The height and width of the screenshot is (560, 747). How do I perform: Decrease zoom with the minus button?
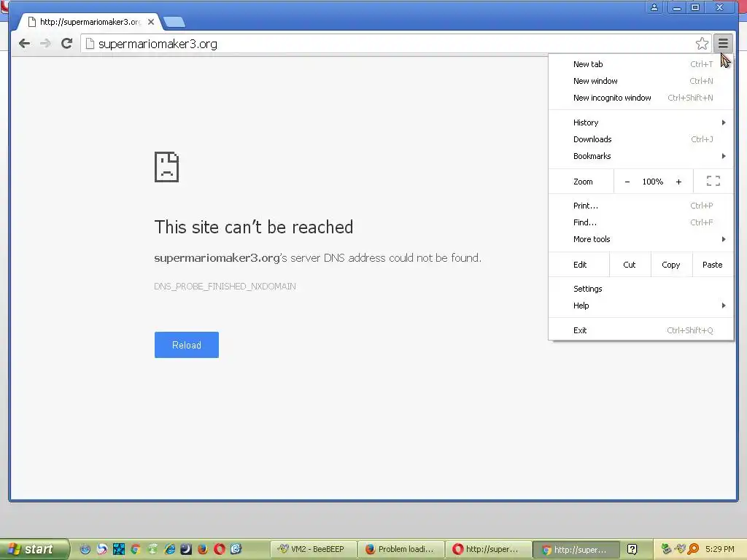coord(627,182)
